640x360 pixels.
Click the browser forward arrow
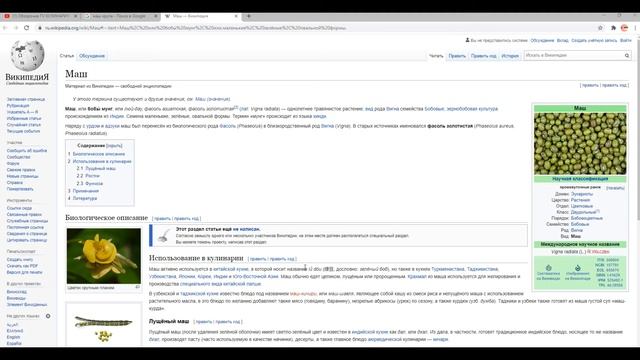coord(16,28)
